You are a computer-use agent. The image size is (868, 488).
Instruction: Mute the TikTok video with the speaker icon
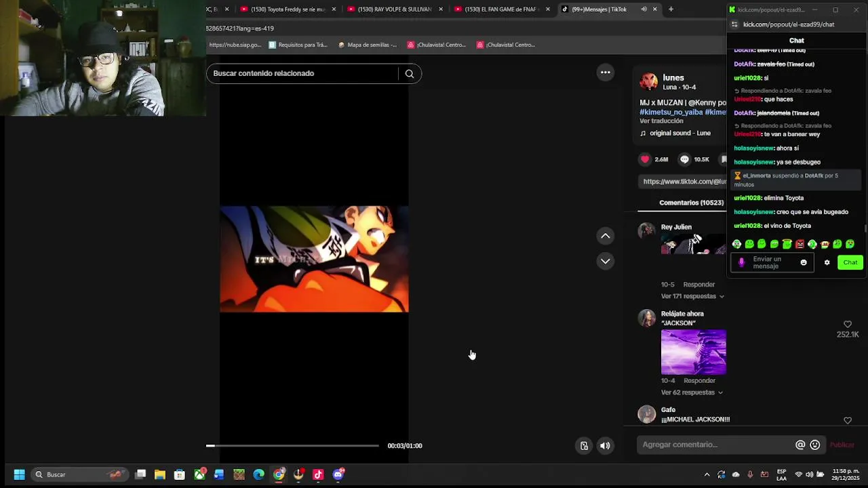tap(605, 446)
